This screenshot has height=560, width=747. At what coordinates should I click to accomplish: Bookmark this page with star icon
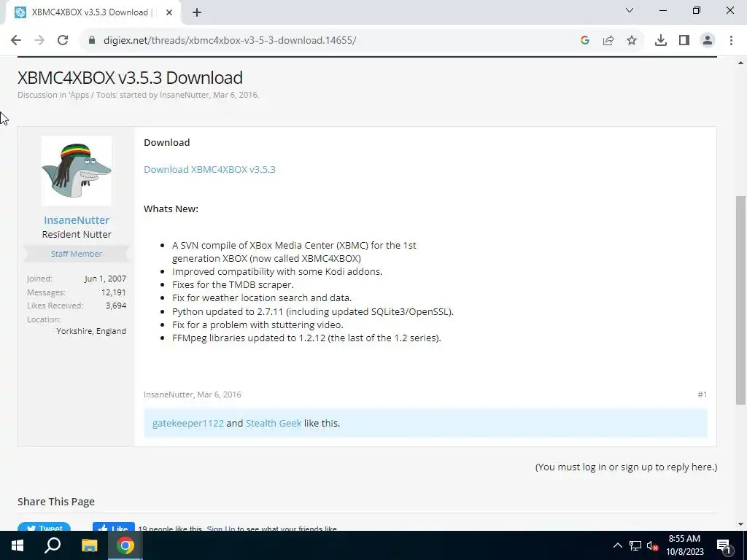[632, 41]
